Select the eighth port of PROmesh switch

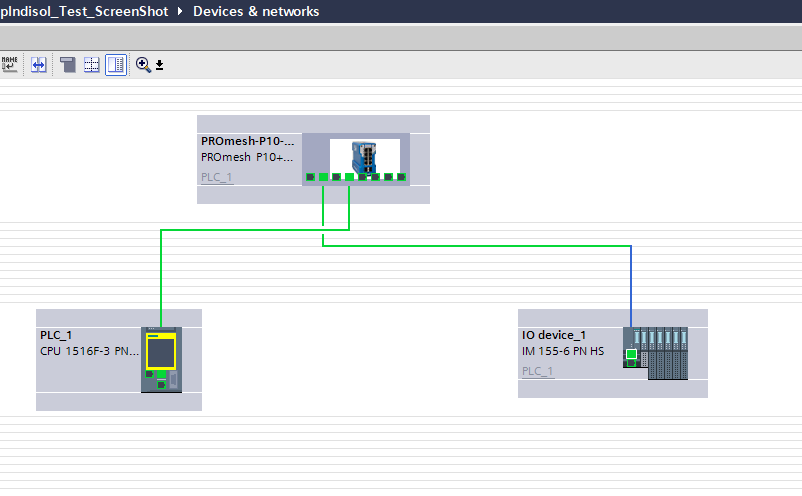pos(402,177)
